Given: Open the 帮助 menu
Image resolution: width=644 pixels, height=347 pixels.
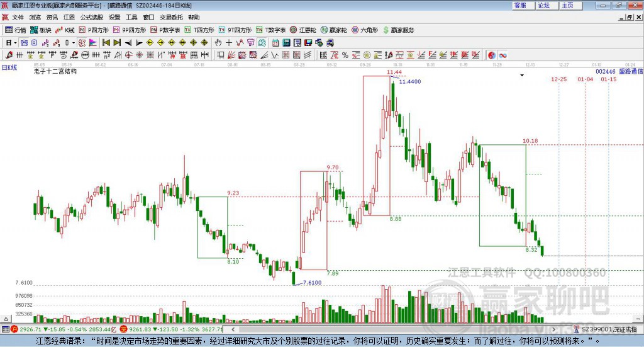Looking at the screenshot, I should 194,17.
